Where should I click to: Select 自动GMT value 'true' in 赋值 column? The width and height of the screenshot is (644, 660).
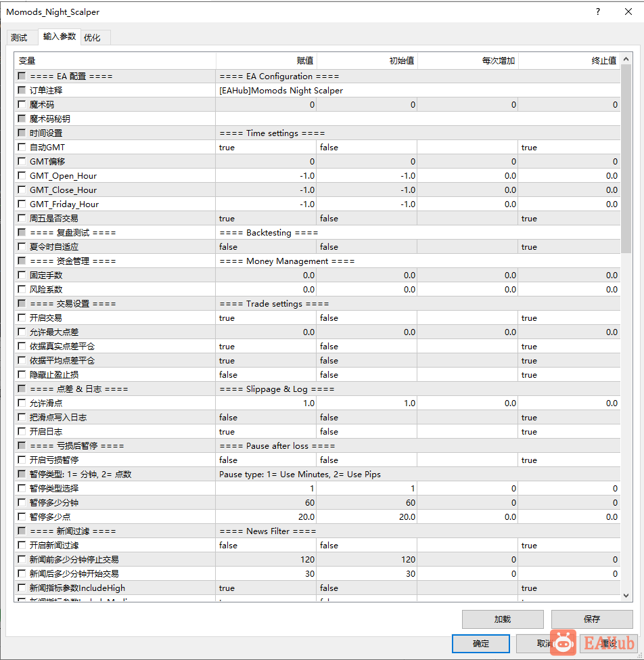pyautogui.click(x=266, y=148)
